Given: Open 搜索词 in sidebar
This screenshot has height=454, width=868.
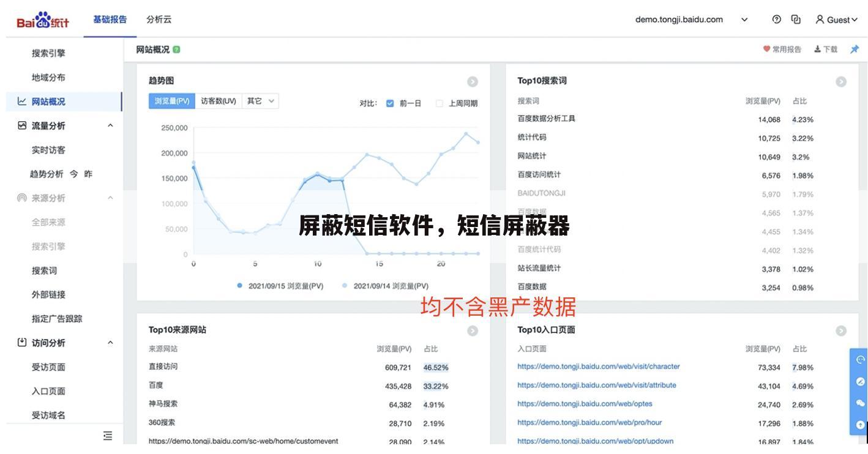Looking at the screenshot, I should coord(44,270).
